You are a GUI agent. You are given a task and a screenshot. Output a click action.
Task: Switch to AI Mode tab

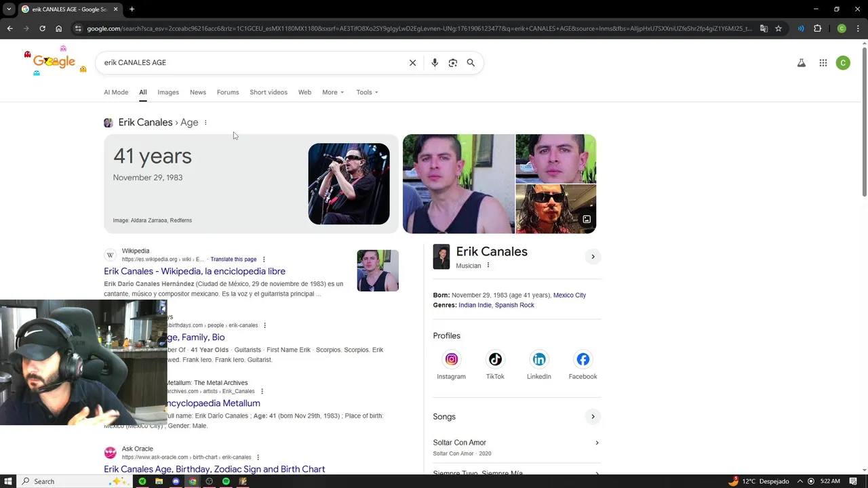[116, 92]
